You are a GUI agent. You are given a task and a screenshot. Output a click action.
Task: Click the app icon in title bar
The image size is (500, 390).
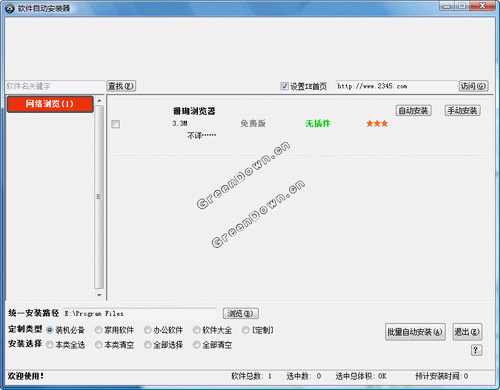click(9, 8)
